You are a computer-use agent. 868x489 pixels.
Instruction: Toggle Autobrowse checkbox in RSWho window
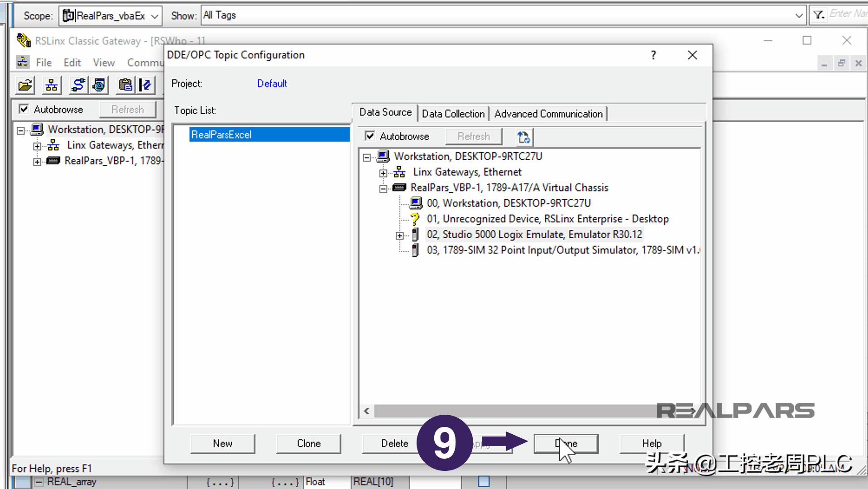click(24, 109)
